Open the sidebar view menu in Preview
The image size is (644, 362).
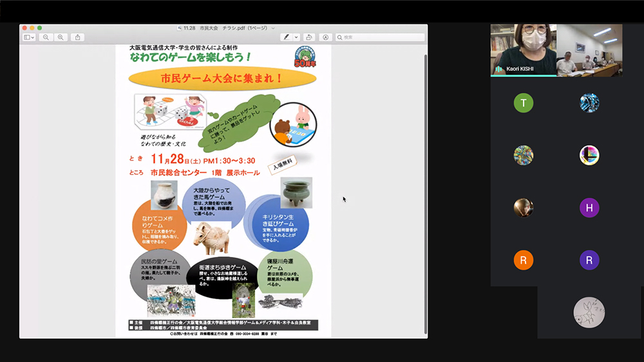point(29,37)
